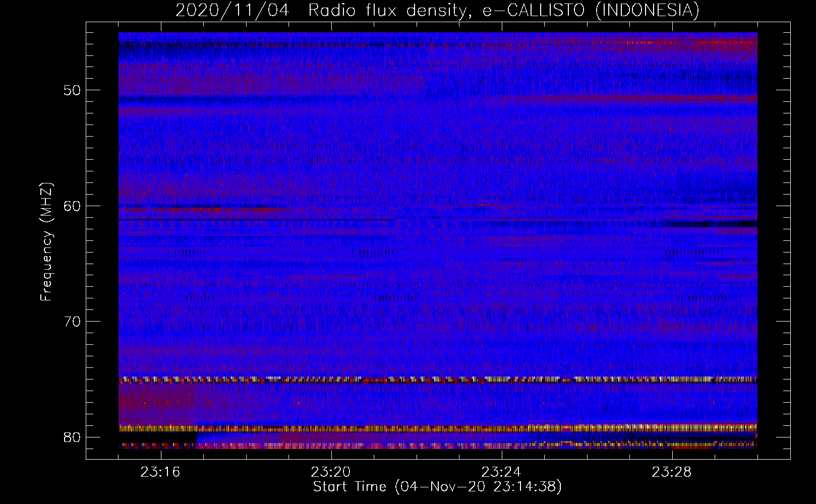Click the 80 MHz frequency tick label
The height and width of the screenshot is (504, 816).
[72, 437]
